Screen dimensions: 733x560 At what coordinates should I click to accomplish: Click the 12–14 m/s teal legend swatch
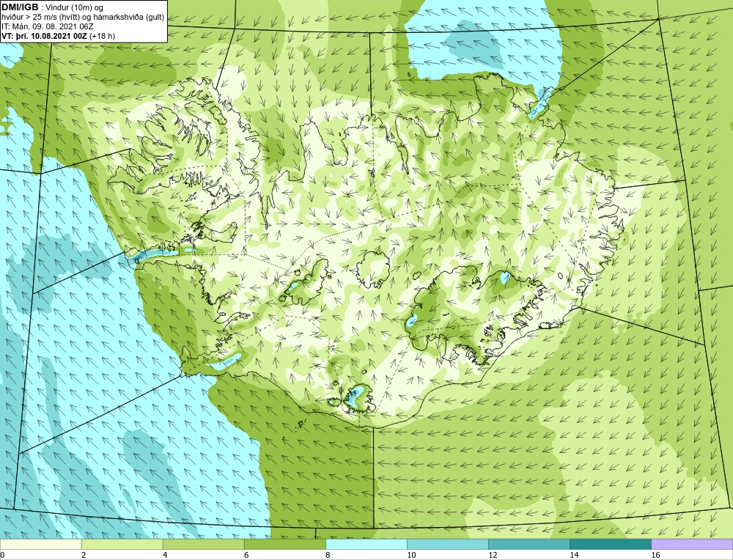click(x=528, y=544)
